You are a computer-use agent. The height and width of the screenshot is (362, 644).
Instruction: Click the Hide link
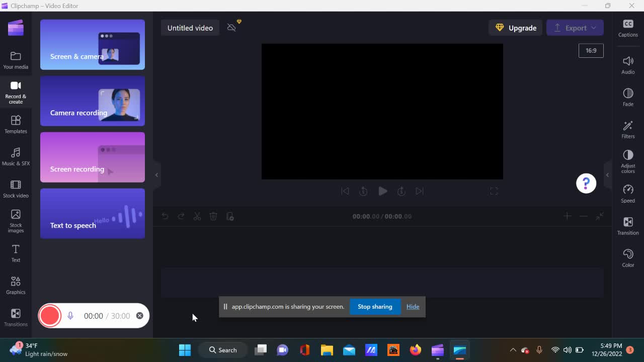413,307
